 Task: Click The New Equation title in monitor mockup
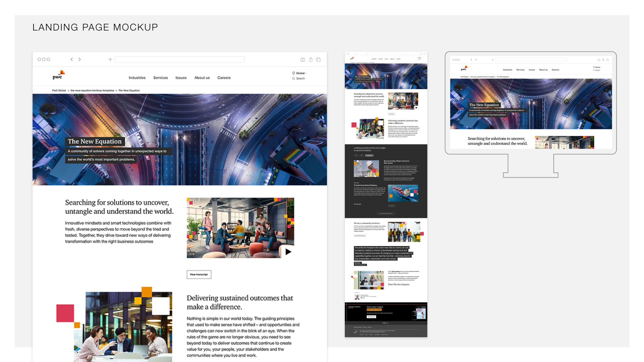pyautogui.click(x=484, y=105)
